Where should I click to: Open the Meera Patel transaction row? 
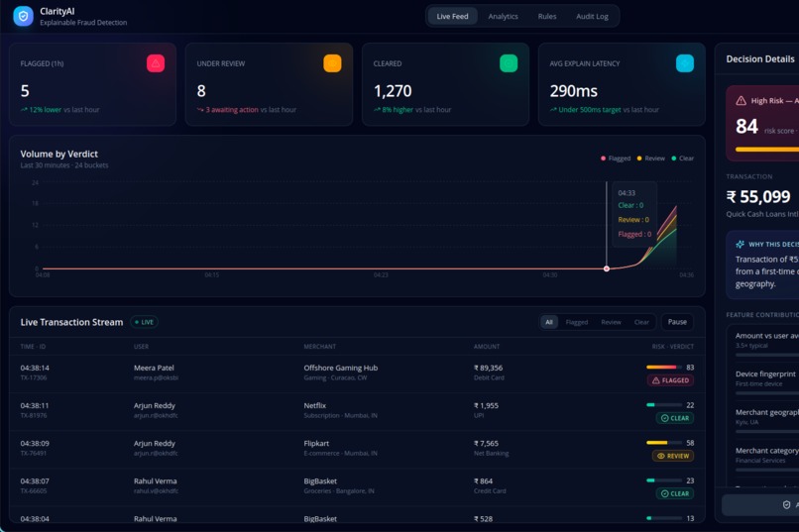(x=357, y=373)
